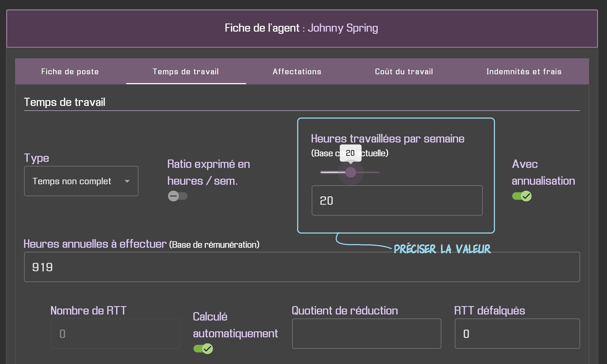
Task: Click the weekly hours input showing 20
Action: (397, 200)
